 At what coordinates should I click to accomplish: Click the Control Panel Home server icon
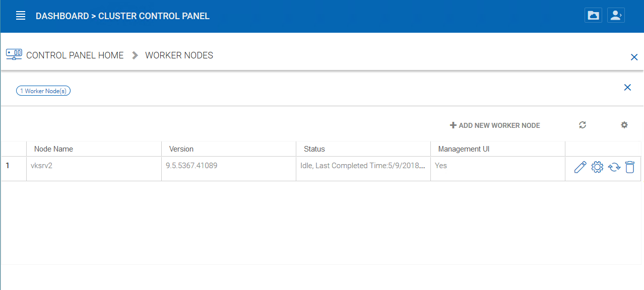[14, 54]
